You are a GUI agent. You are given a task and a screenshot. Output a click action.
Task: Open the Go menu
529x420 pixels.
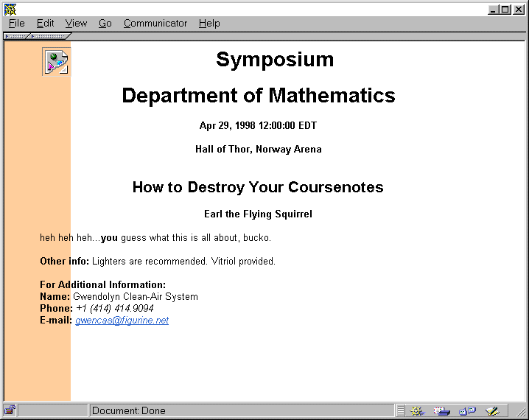click(105, 23)
